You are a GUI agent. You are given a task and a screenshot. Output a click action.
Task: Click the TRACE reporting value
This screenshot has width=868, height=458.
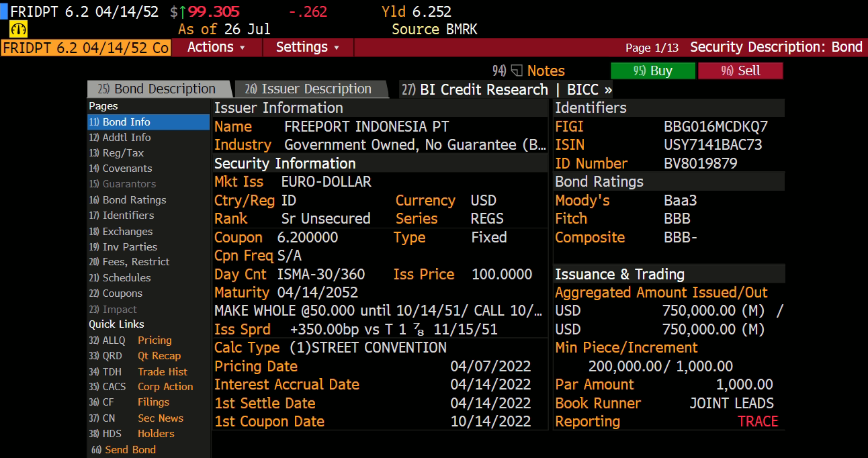coord(758,422)
